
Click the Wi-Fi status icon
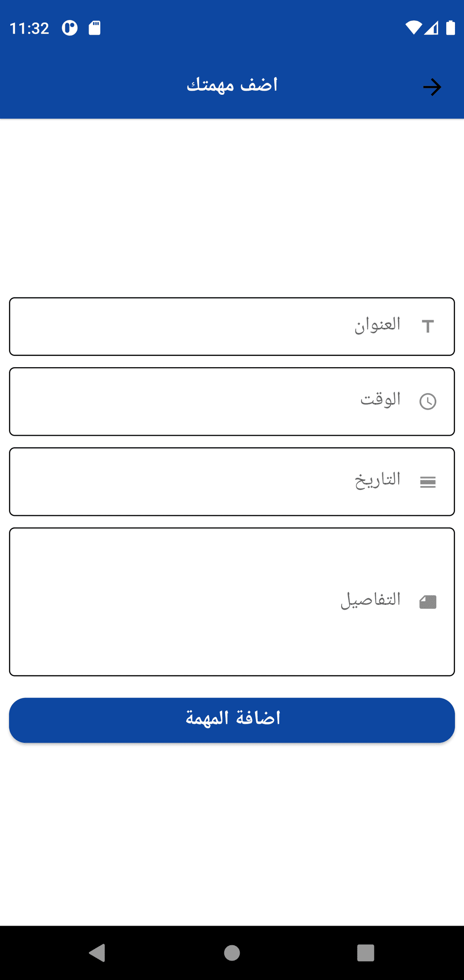[x=413, y=28]
